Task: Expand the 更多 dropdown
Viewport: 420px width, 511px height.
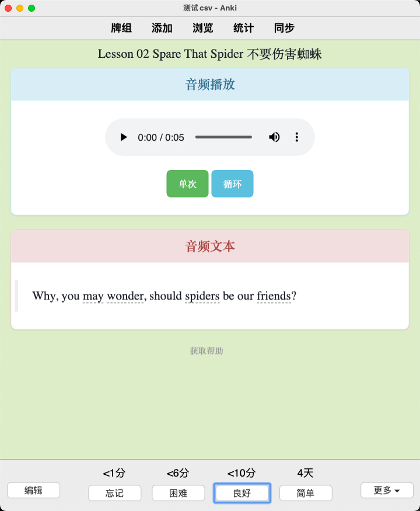Action: 387,490
